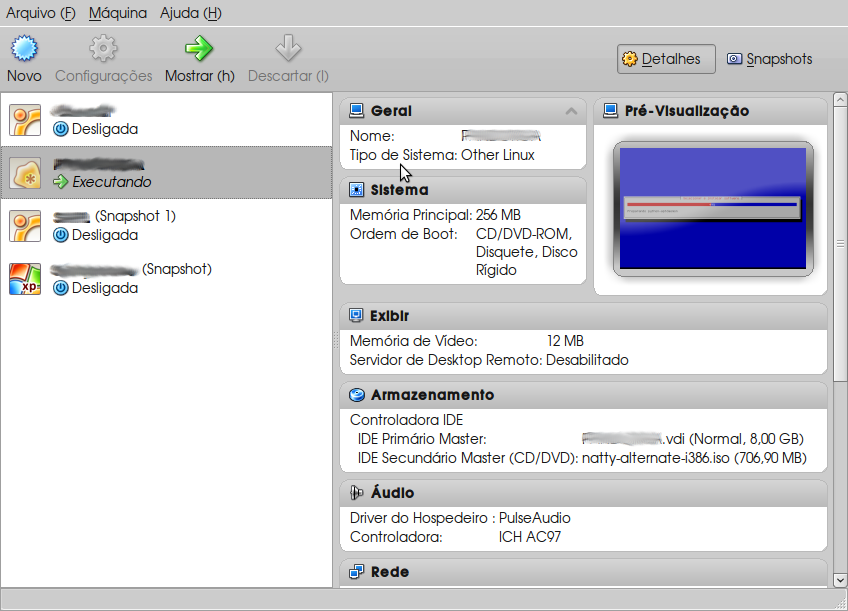The image size is (848, 611).
Task: Switch to the Snapshots view
Action: (x=769, y=58)
